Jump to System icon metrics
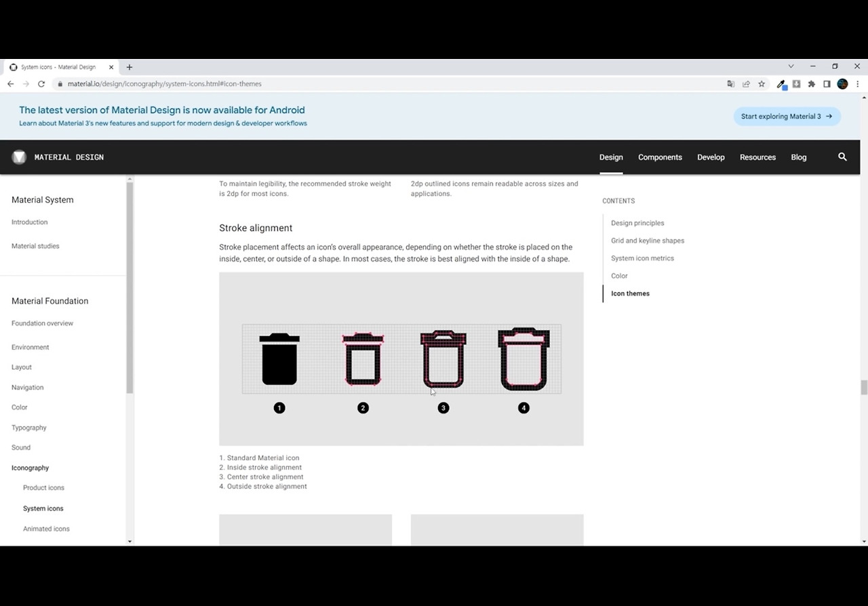Screen dimensions: 868x606 (642, 258)
